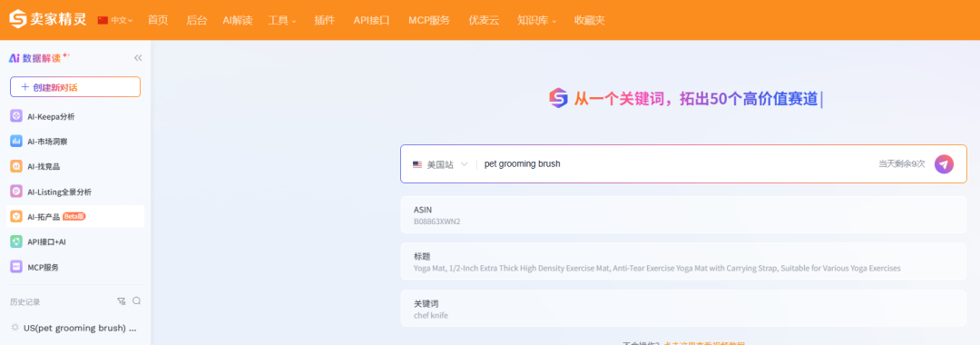Click the history search magnifier icon
980x345 pixels.
click(136, 301)
